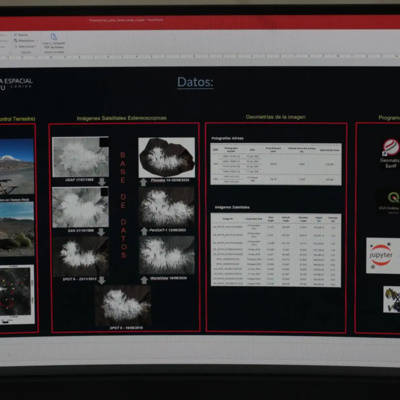400x400 pixels.
Task: Select the bottom SPOT 6 glacier image
Action: (123, 305)
